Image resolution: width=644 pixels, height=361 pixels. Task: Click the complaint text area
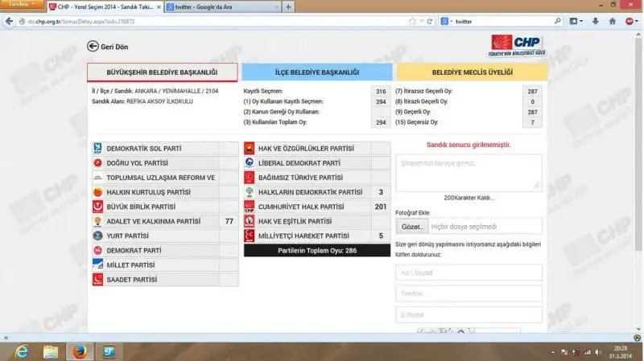point(469,173)
